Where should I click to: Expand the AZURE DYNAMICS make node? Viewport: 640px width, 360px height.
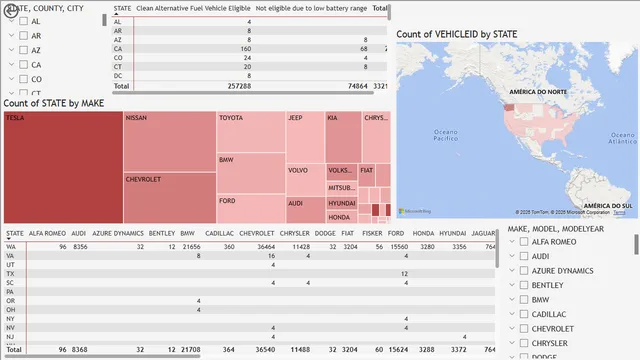coord(512,271)
